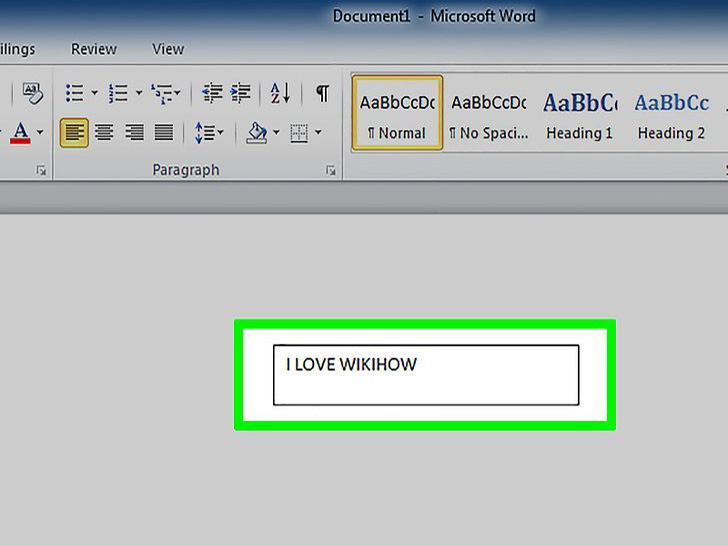Click the Paragraph group label
Viewport: 728px width, 546px height.
point(186,170)
